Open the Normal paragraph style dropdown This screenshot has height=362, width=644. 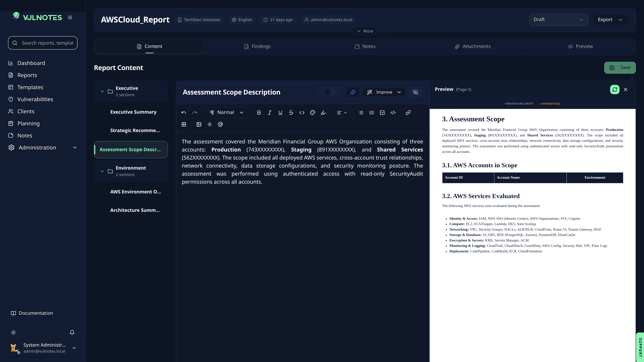tap(227, 112)
